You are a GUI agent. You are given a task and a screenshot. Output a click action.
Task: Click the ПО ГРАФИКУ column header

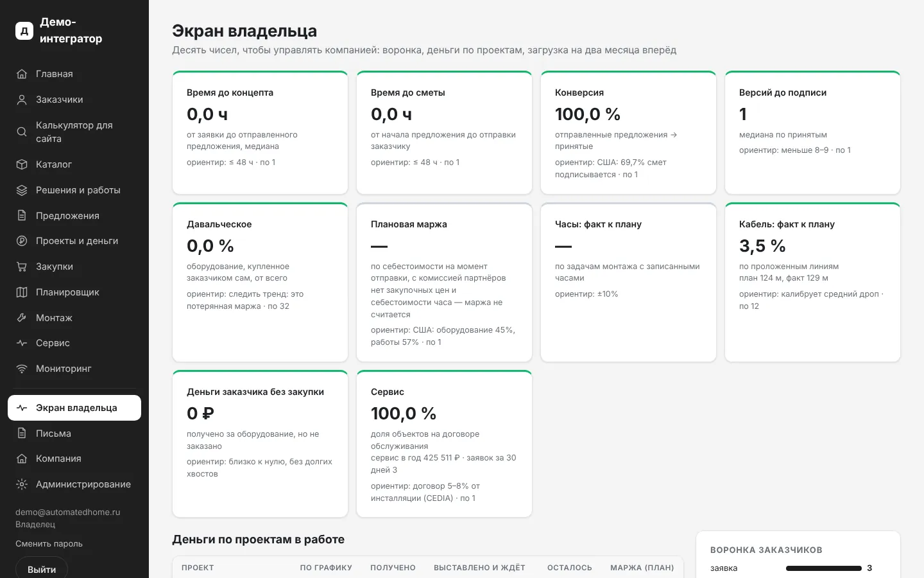pyautogui.click(x=326, y=568)
